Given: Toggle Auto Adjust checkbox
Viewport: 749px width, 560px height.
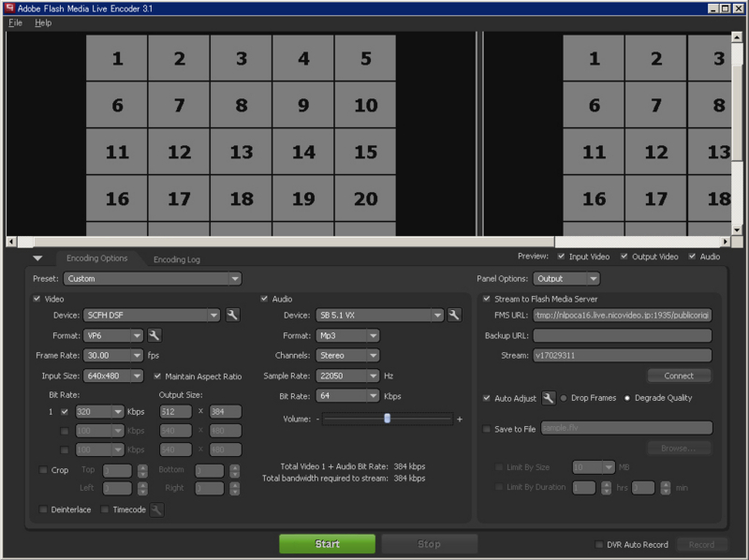Looking at the screenshot, I should (x=486, y=398).
